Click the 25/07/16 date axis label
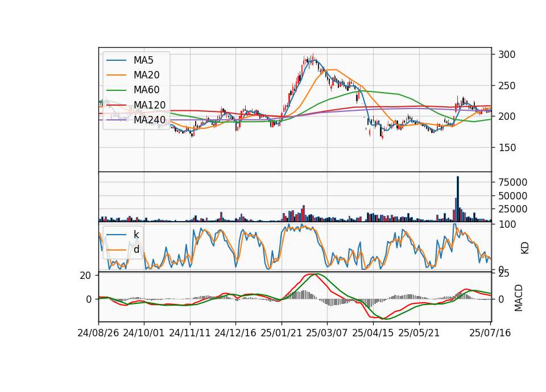The height and width of the screenshot is (392, 546). [x=490, y=333]
